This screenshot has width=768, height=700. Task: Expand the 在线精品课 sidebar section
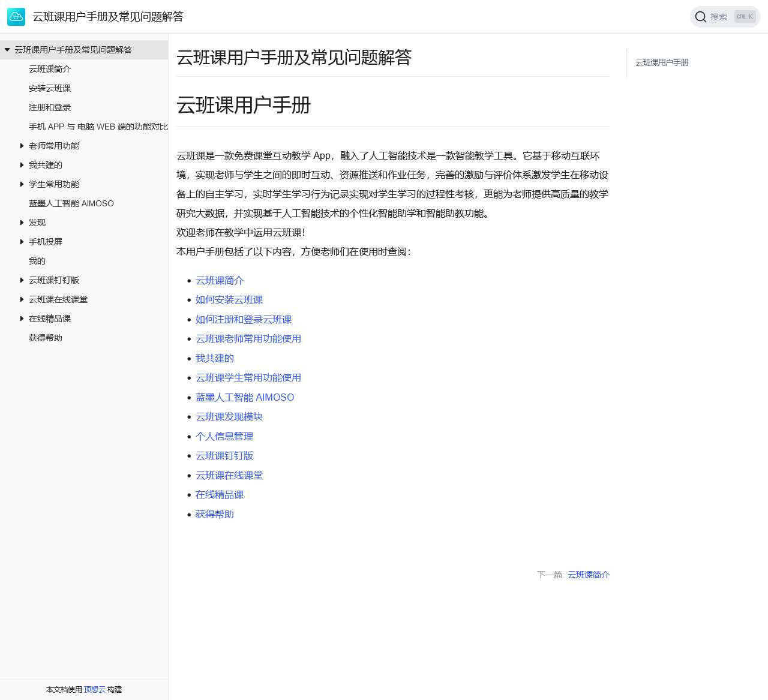click(22, 319)
